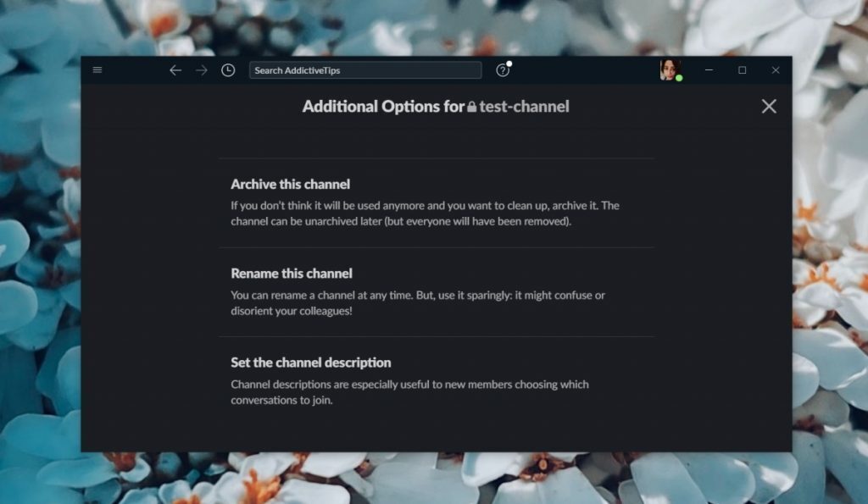Toggle your presence via the green status dot
The width and height of the screenshot is (868, 504).
coord(677,79)
